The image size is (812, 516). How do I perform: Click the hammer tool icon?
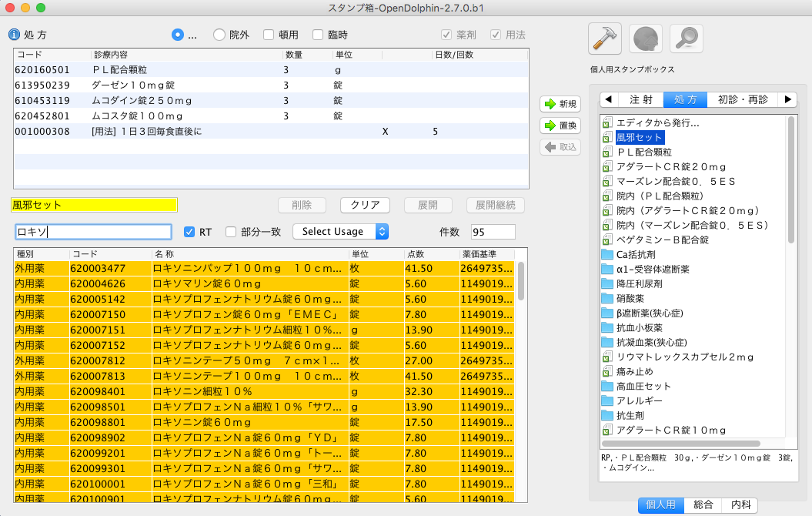click(x=604, y=38)
